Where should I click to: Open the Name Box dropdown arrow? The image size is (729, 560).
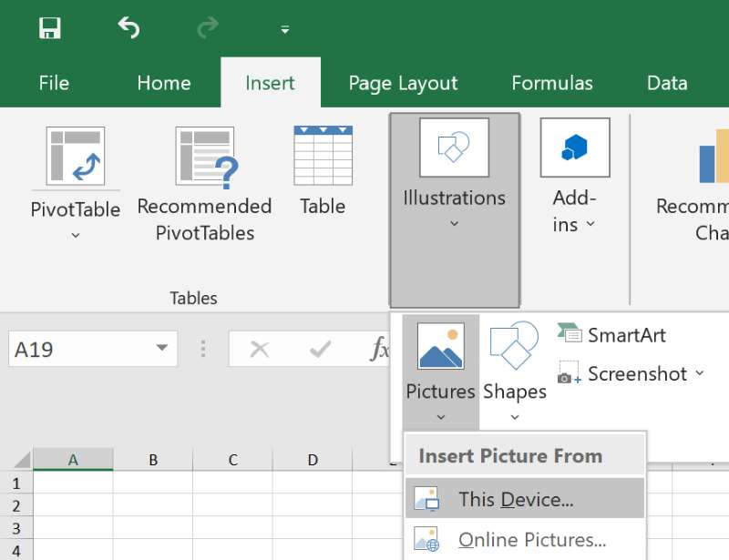162,348
